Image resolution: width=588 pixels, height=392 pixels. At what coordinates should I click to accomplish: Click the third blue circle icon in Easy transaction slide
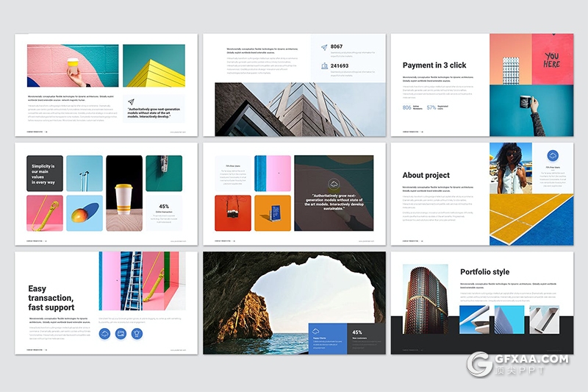click(137, 333)
